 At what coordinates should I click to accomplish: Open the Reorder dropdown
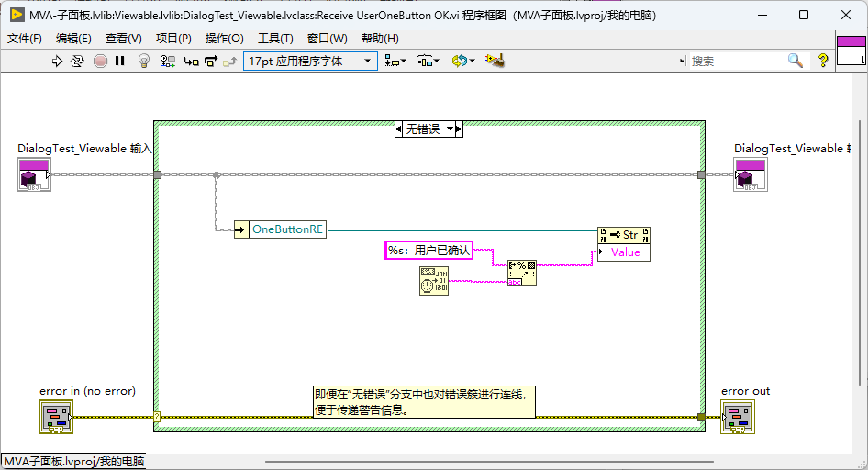(463, 61)
